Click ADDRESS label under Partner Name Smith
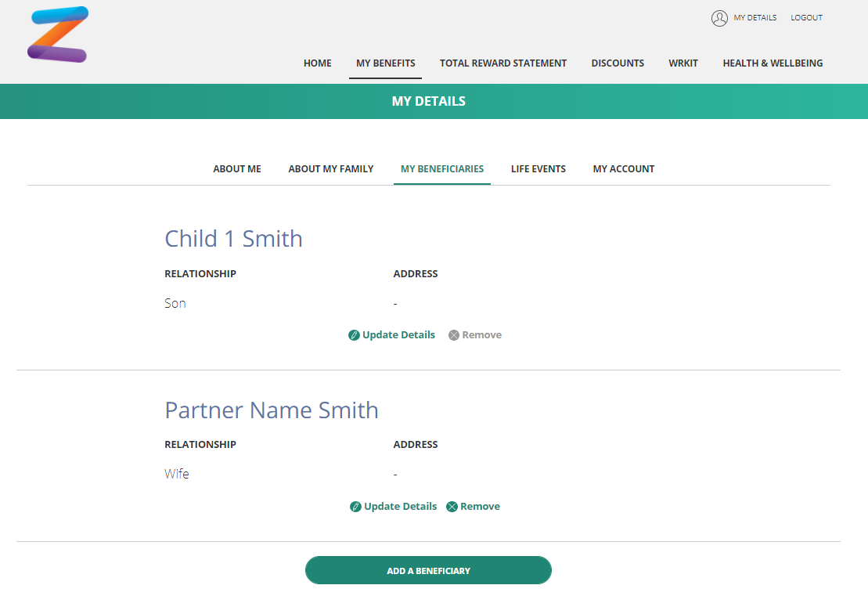 pos(416,444)
